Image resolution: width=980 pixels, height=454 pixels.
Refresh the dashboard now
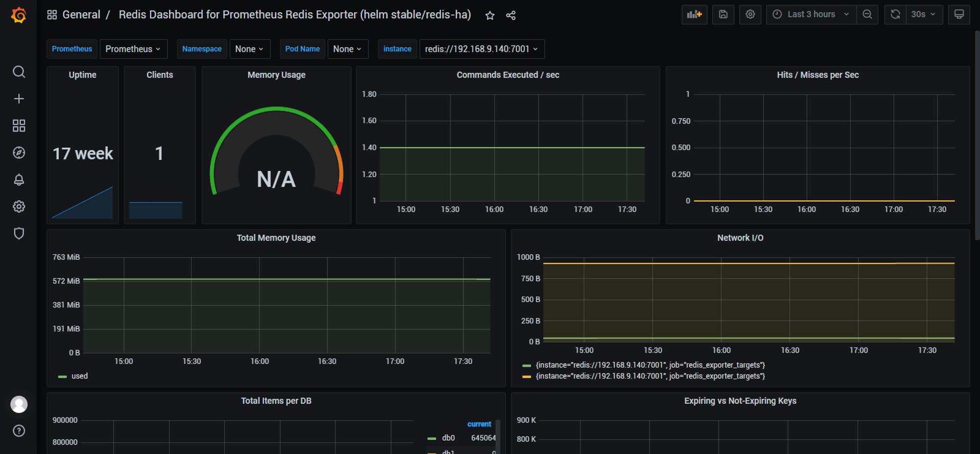pyautogui.click(x=895, y=15)
